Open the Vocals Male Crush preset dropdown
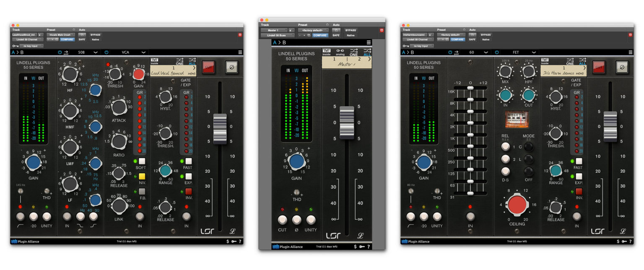The width and height of the screenshot is (644, 270). pos(61,35)
